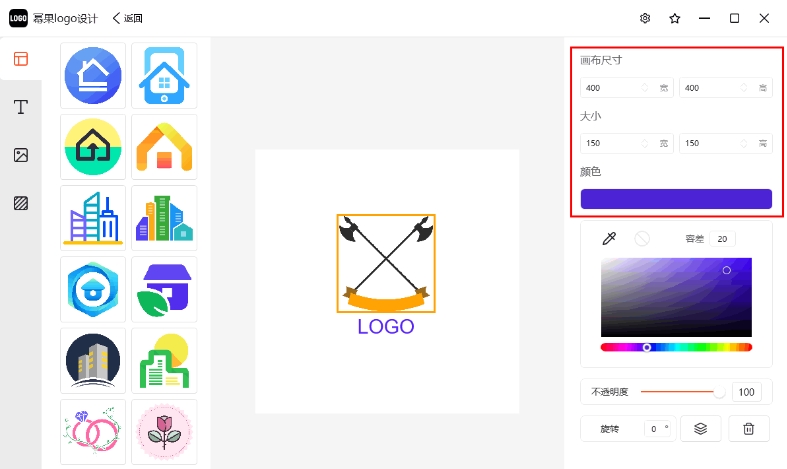Open the background pattern tool in the sidebar

(x=21, y=203)
